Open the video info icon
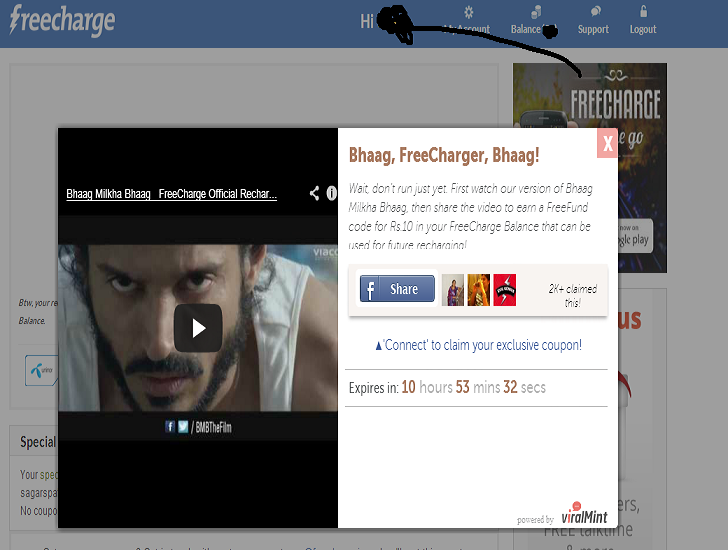This screenshot has width=728, height=550. click(332, 193)
